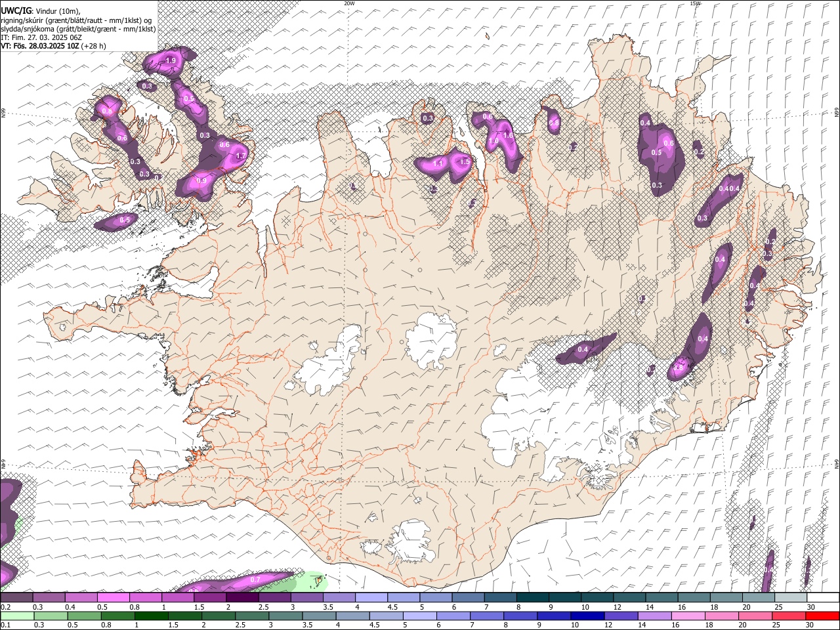Screen dimensions: 840x630
Task: Click the 30 label in the upper legend row
Action: 811,607
